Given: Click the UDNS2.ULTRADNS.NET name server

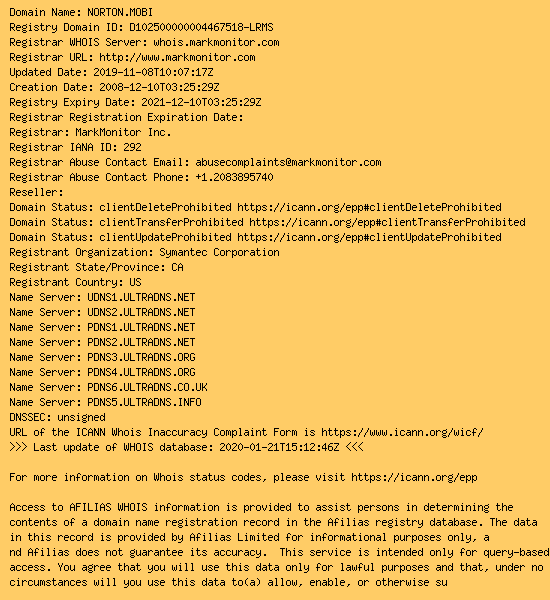Looking at the screenshot, I should (141, 312).
